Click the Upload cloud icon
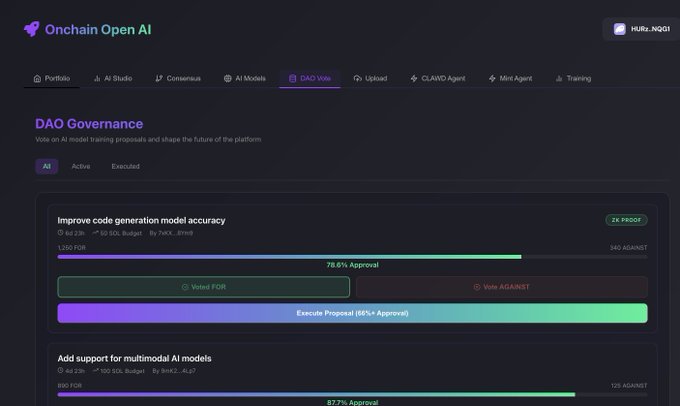This screenshot has width=680, height=406. point(357,79)
